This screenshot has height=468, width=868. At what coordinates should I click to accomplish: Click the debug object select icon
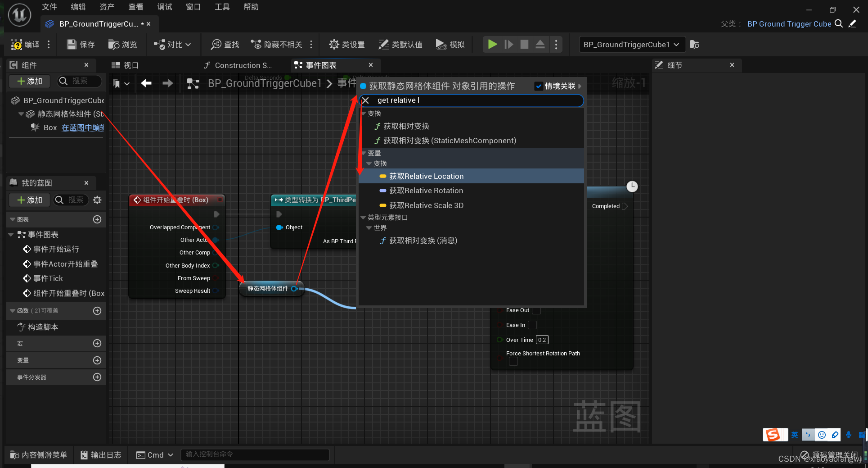click(694, 45)
